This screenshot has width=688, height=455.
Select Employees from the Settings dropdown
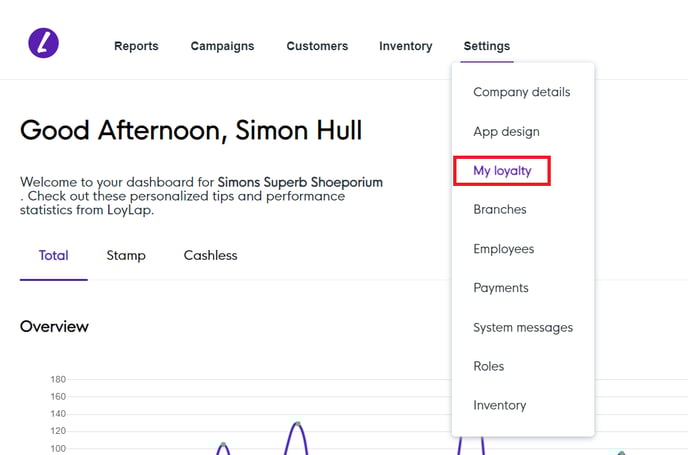[x=503, y=249]
